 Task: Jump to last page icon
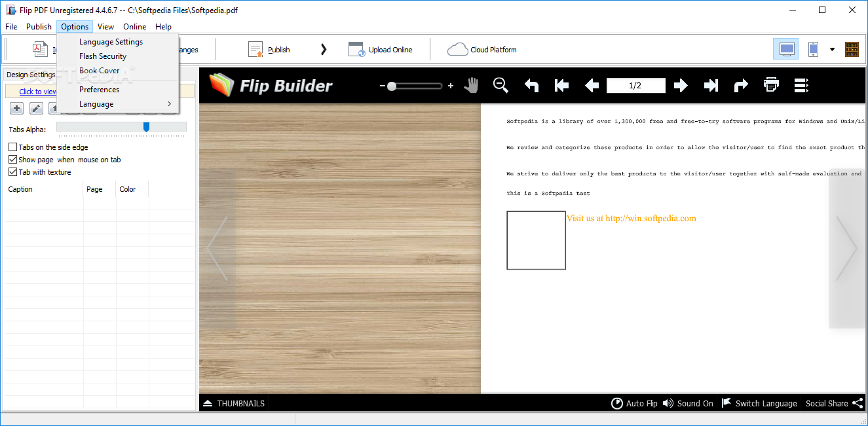[x=711, y=85]
